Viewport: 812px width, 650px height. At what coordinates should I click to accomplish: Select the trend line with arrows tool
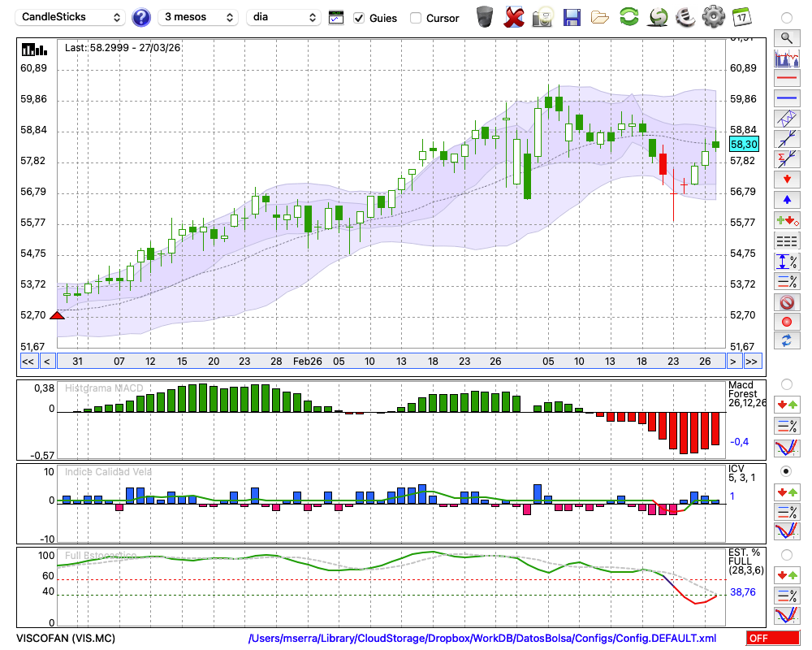787,138
